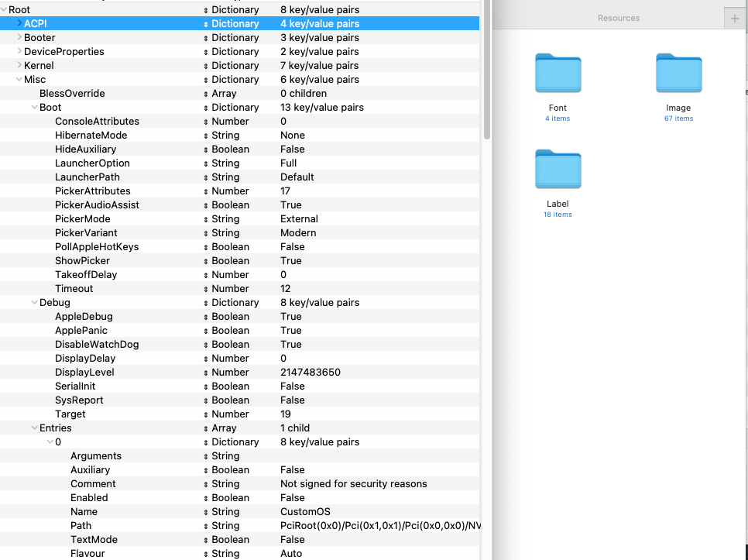
Task: Select the PickerMode key
Action: (x=83, y=218)
